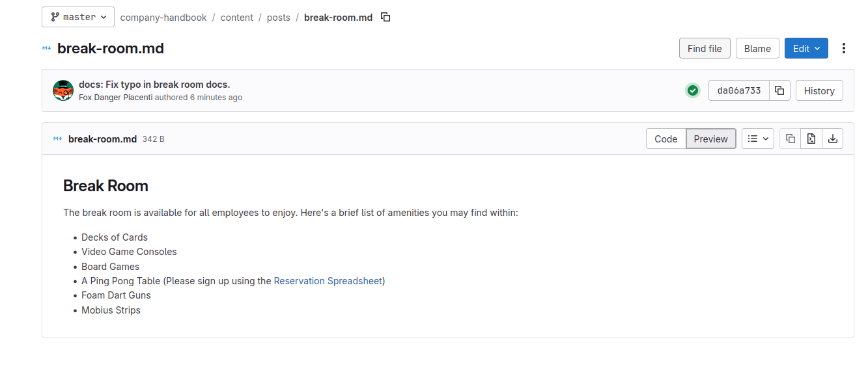Viewport: 868px width, 374px height.
Task: Expand the Edit dropdown button
Action: (806, 48)
